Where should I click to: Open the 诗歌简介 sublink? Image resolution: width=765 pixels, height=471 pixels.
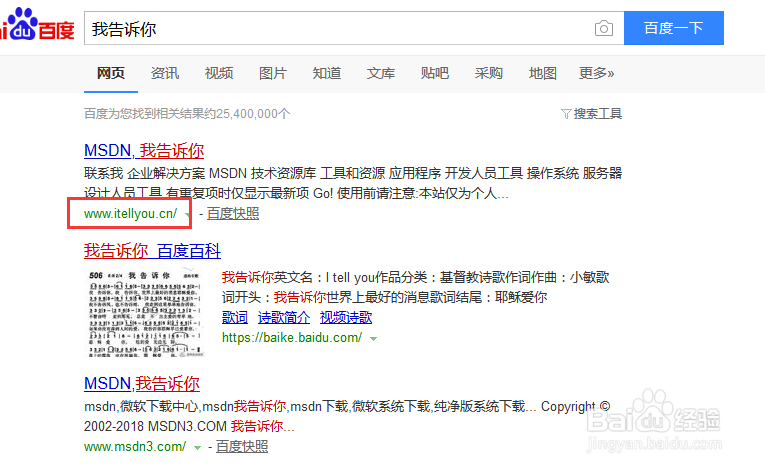pyautogui.click(x=284, y=318)
